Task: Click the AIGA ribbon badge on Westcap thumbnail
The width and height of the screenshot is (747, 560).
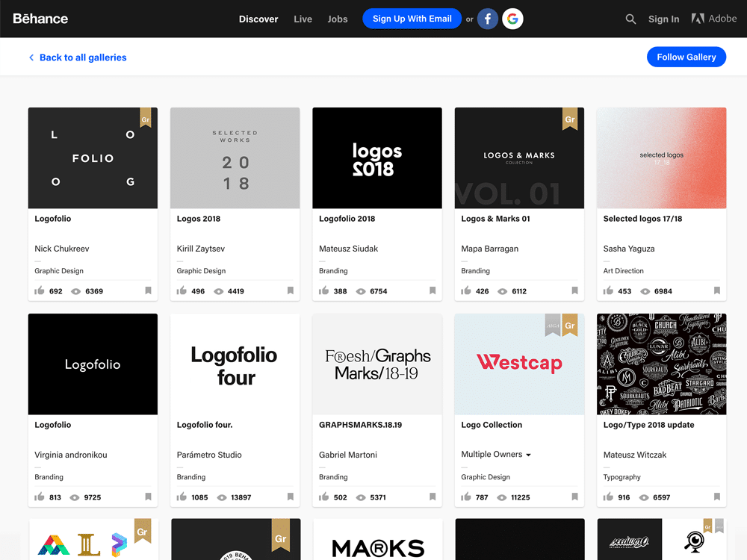Action: tap(553, 326)
